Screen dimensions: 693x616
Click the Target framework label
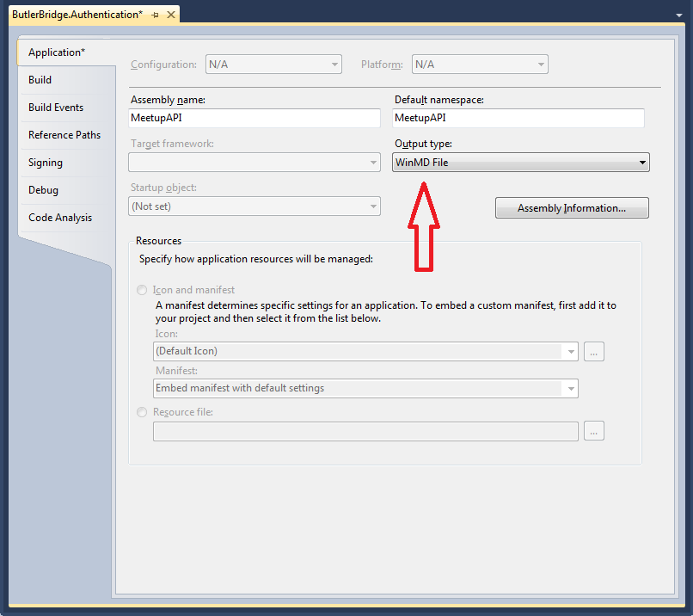(x=172, y=144)
